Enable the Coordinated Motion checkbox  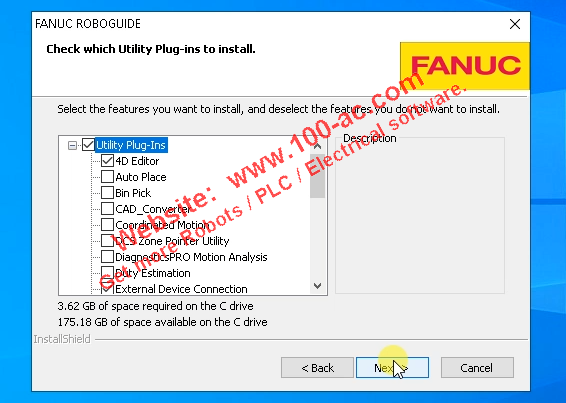(x=108, y=225)
